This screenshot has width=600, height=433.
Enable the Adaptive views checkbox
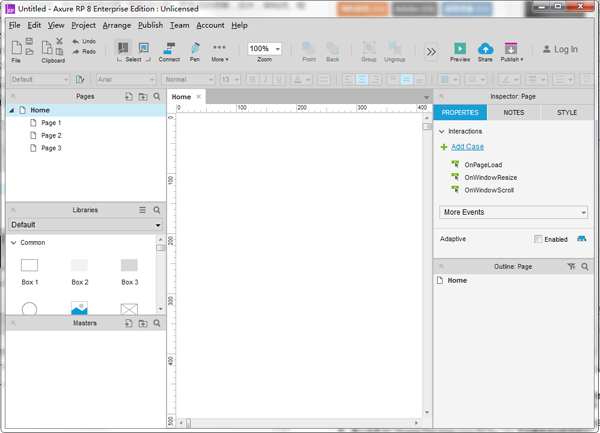[539, 239]
